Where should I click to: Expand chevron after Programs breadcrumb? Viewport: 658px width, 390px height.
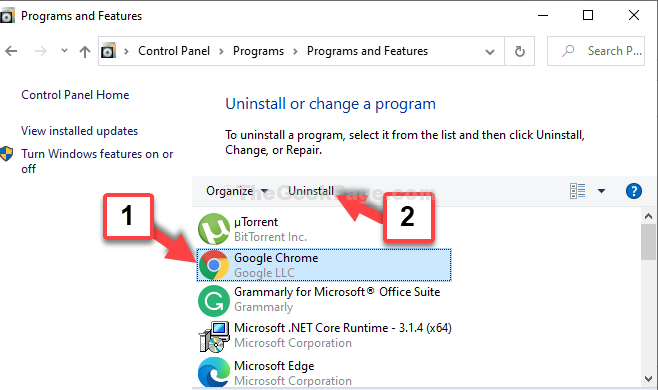point(295,51)
